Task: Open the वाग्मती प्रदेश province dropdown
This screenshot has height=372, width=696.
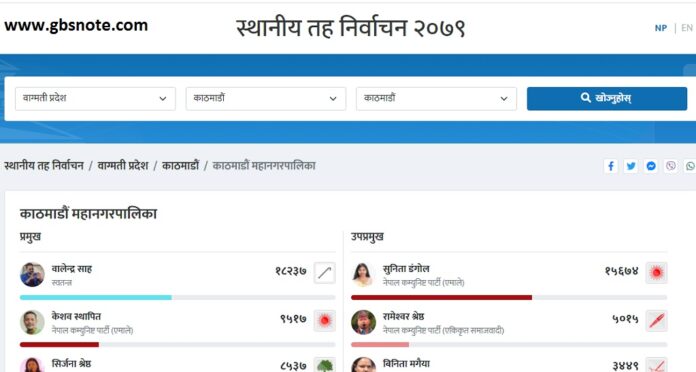Action: point(95,99)
